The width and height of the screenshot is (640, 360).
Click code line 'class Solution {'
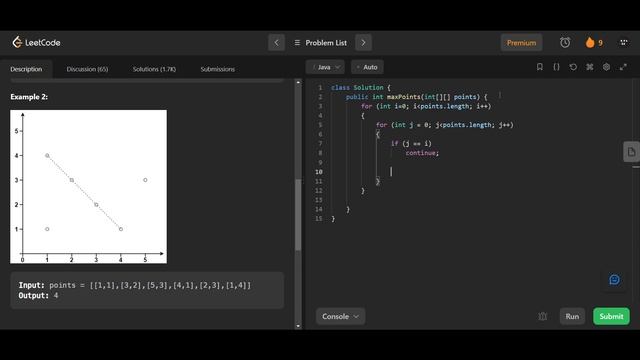[x=361, y=87]
